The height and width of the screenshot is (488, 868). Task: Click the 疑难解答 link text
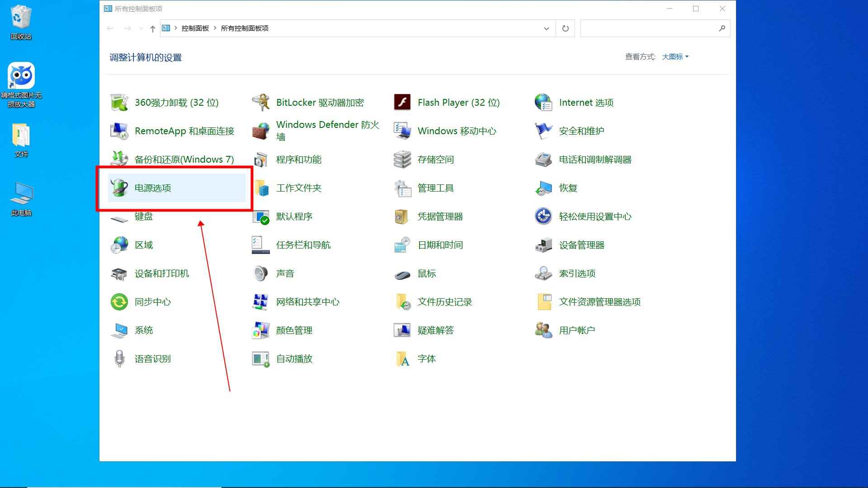436,330
